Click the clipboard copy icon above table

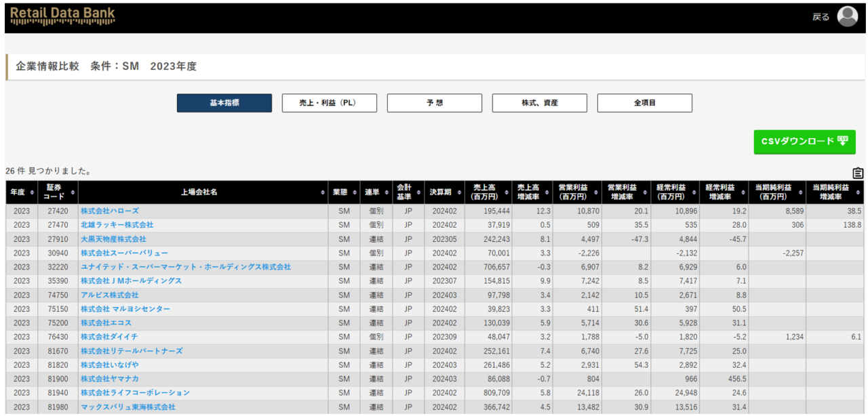(x=858, y=173)
